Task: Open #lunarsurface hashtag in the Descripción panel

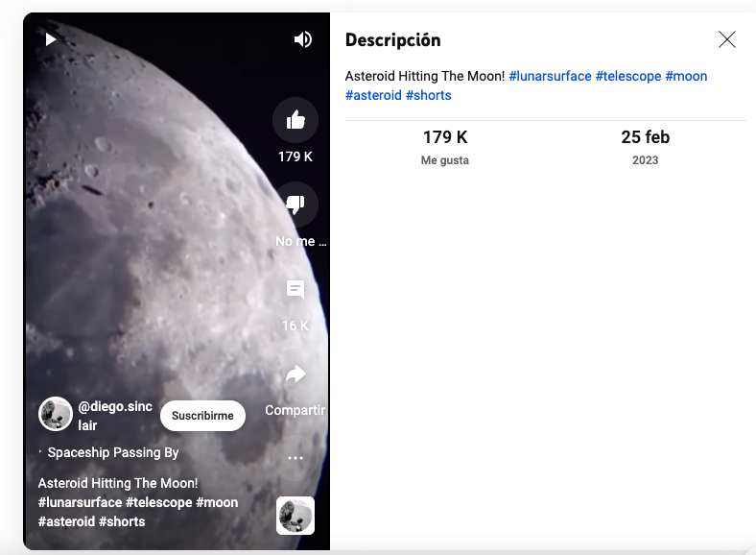Action: (x=550, y=76)
